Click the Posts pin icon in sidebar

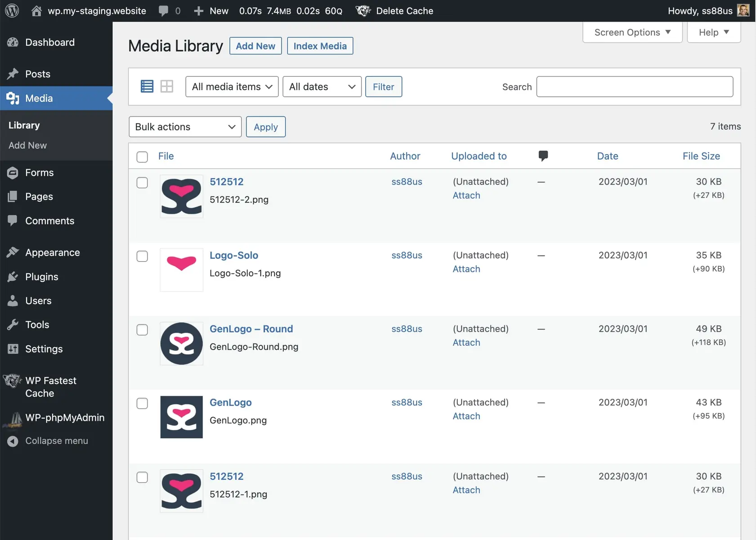tap(13, 73)
